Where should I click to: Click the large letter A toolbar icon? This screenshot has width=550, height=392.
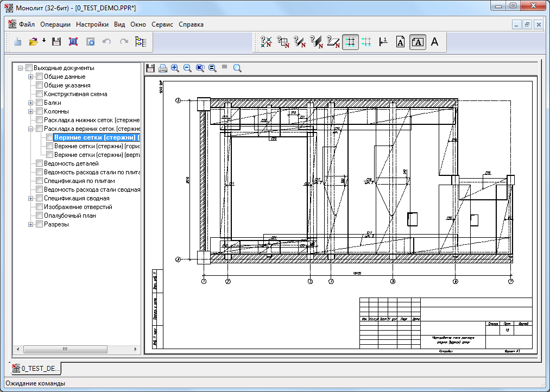[434, 42]
